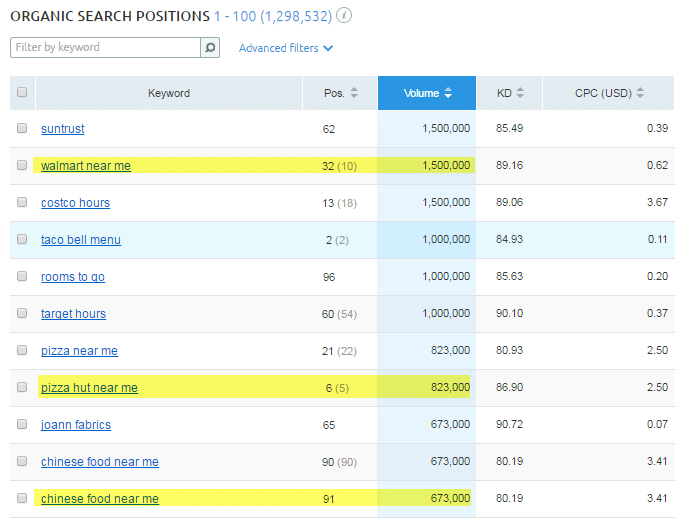
Task: Check the chinese food position 90 checkbox
Action: tap(22, 461)
